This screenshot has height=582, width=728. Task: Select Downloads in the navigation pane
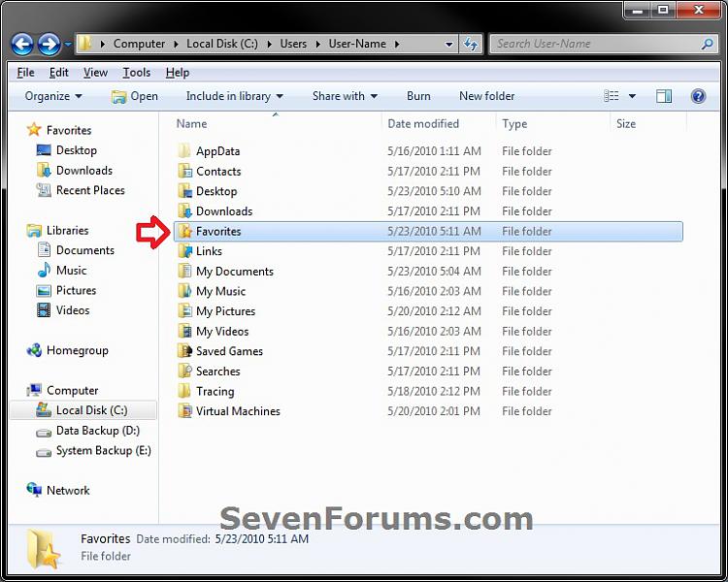tap(75, 171)
